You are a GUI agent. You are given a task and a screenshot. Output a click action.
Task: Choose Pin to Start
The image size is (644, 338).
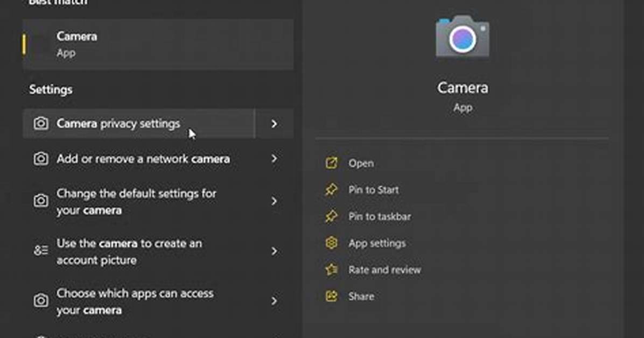(373, 190)
